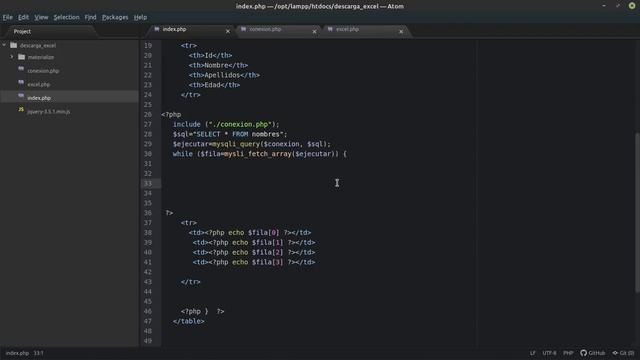Click the conexion.php file icon in tree

21,70
